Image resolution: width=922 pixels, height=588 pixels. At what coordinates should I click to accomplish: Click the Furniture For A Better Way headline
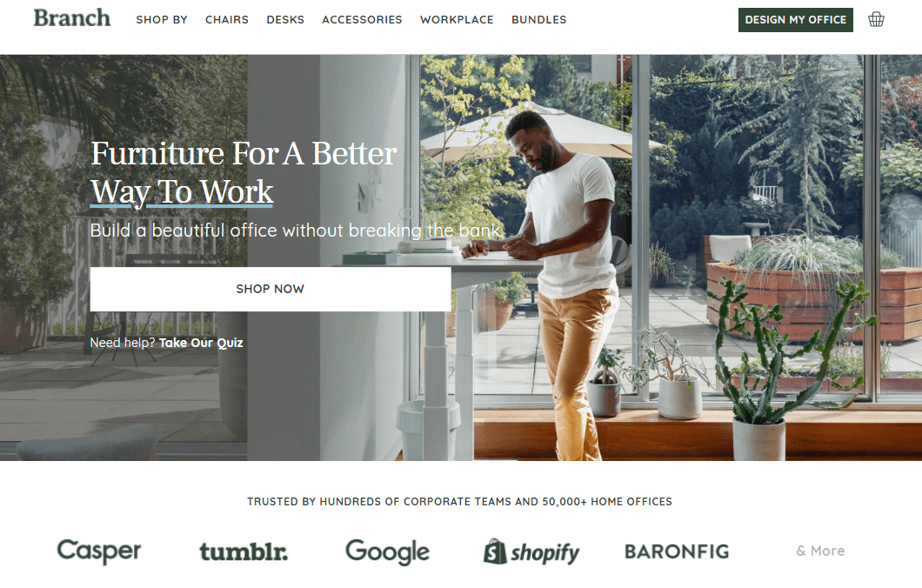coord(244,173)
